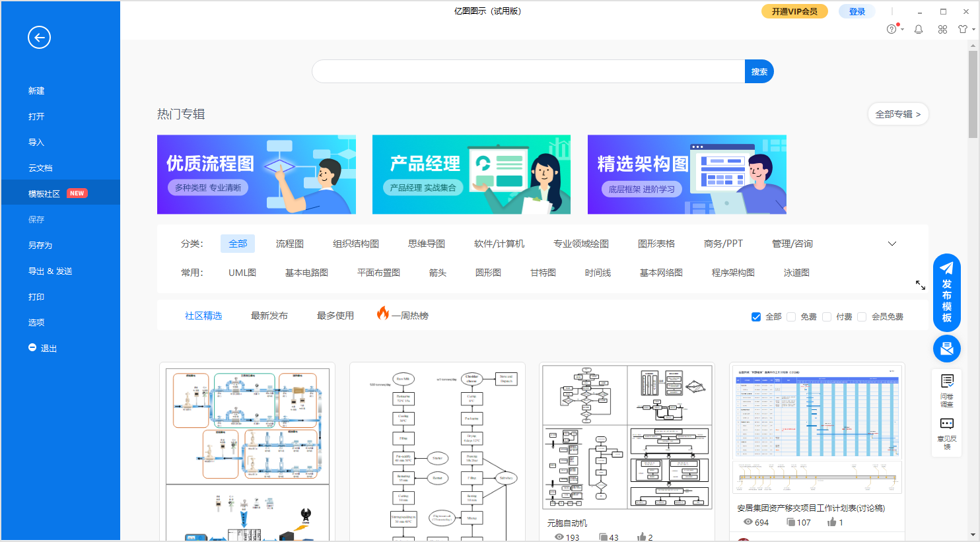980x542 pixels.
Task: Select 新建 in the sidebar
Action: [36, 90]
